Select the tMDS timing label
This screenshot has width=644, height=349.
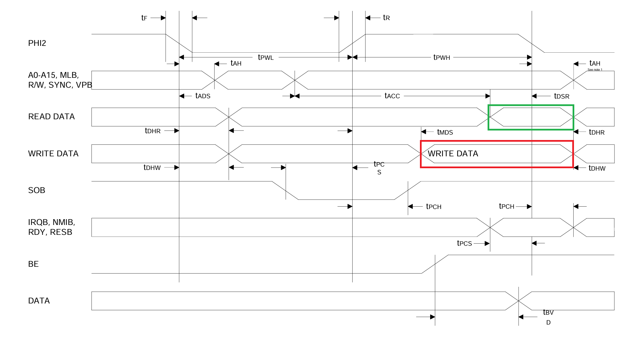[445, 132]
